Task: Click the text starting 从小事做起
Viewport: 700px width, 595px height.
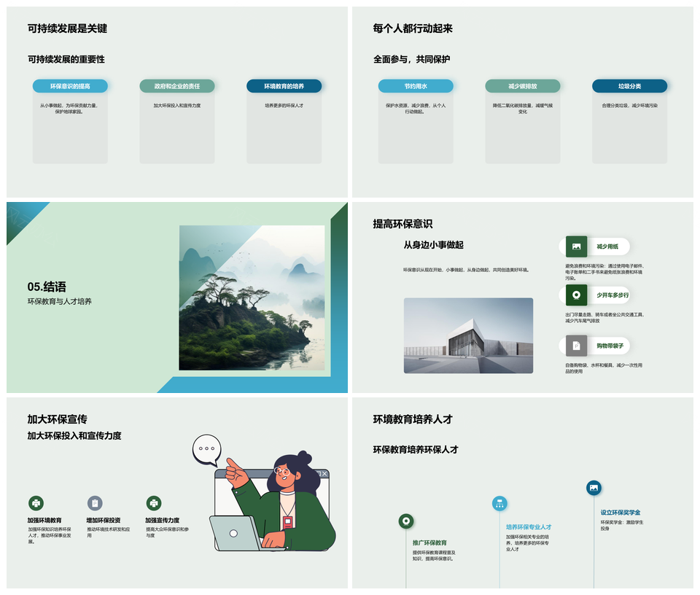Action: pos(69,109)
